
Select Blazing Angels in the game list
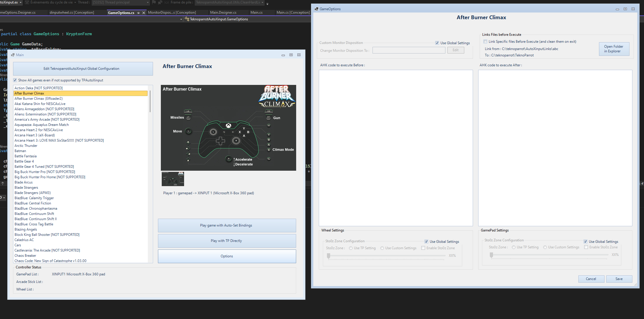pyautogui.click(x=80, y=229)
